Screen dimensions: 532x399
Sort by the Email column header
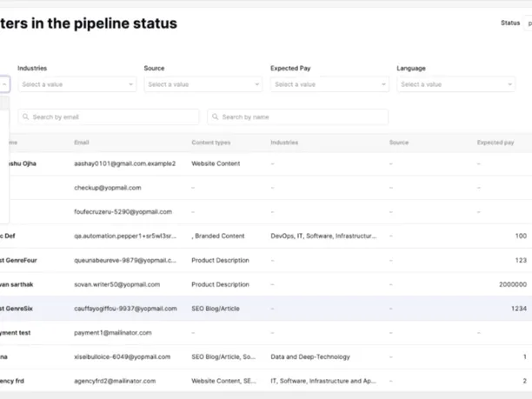(x=82, y=143)
